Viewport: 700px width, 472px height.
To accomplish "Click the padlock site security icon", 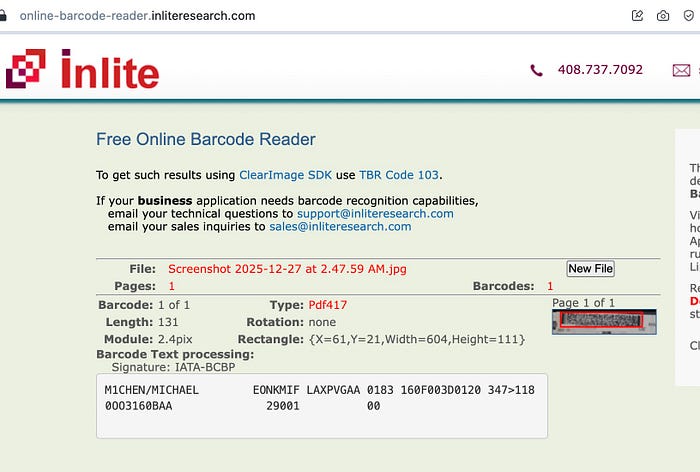I will (3, 16).
